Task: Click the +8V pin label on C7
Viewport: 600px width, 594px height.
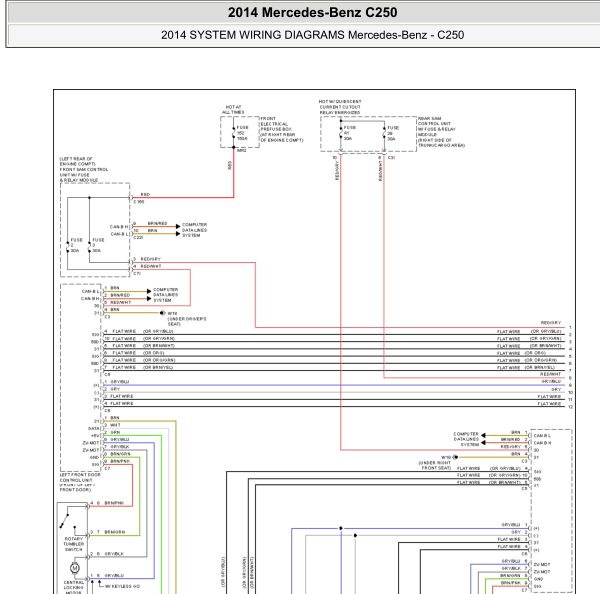Action: (95, 436)
